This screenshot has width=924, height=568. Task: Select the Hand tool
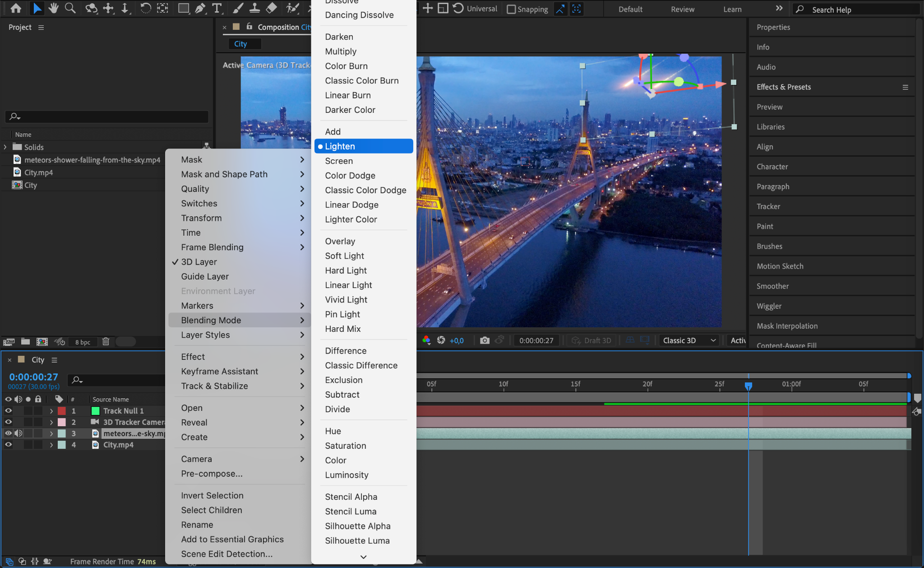coord(54,8)
